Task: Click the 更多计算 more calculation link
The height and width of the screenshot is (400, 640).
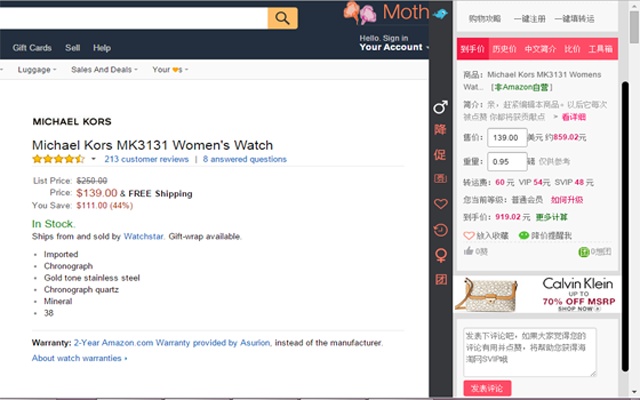Action: (x=551, y=217)
